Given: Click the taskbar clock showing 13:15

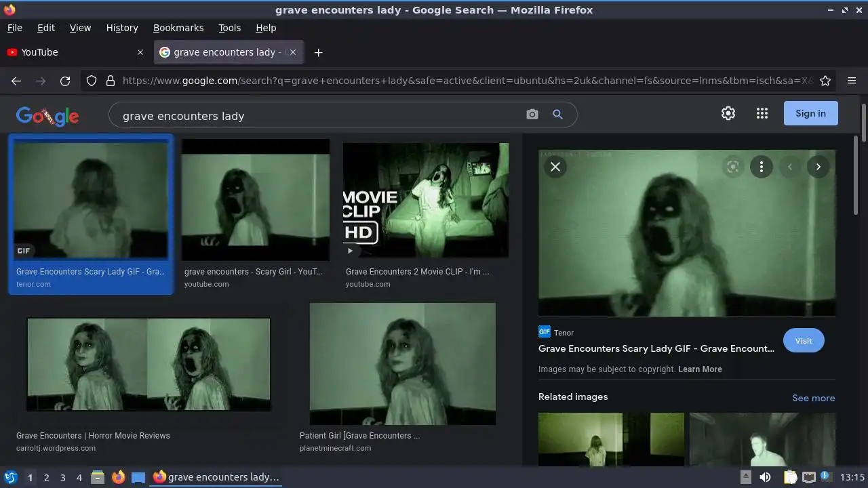Looking at the screenshot, I should click(852, 477).
